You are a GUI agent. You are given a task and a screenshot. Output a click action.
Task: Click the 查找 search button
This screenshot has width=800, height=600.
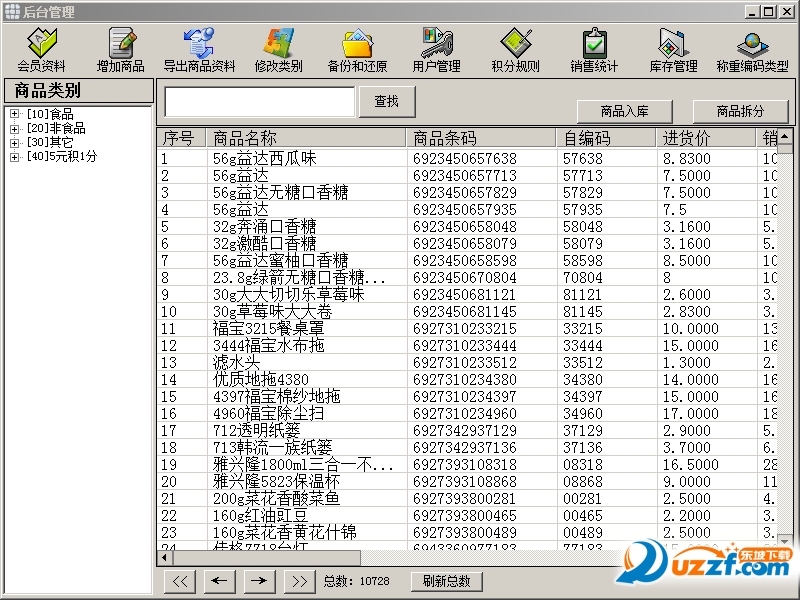click(x=387, y=102)
